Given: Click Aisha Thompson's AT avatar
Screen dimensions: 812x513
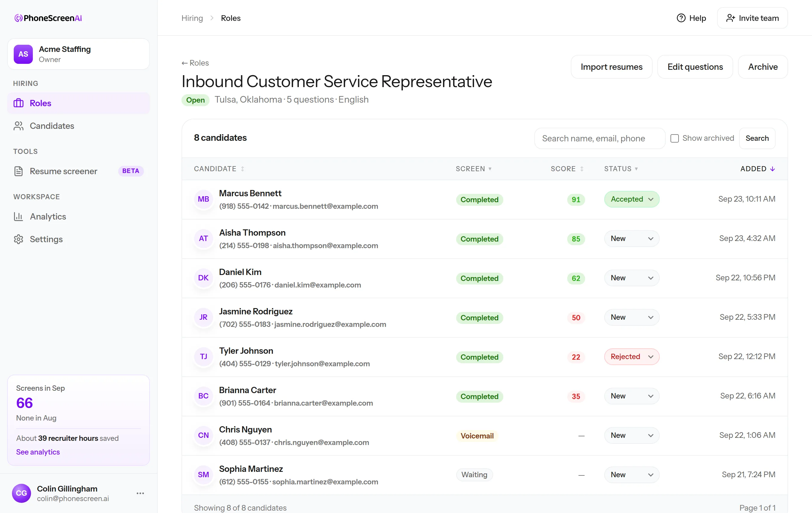Looking at the screenshot, I should pyautogui.click(x=203, y=239).
